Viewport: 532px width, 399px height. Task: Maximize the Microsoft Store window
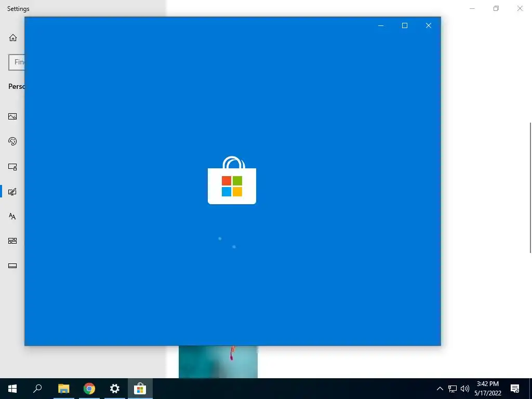[404, 25]
